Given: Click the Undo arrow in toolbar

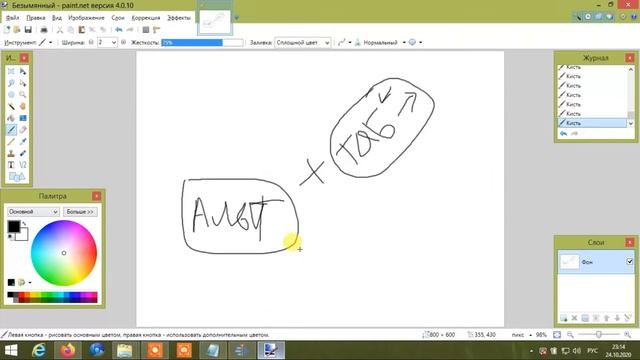Looking at the screenshot, I should pos(118,30).
